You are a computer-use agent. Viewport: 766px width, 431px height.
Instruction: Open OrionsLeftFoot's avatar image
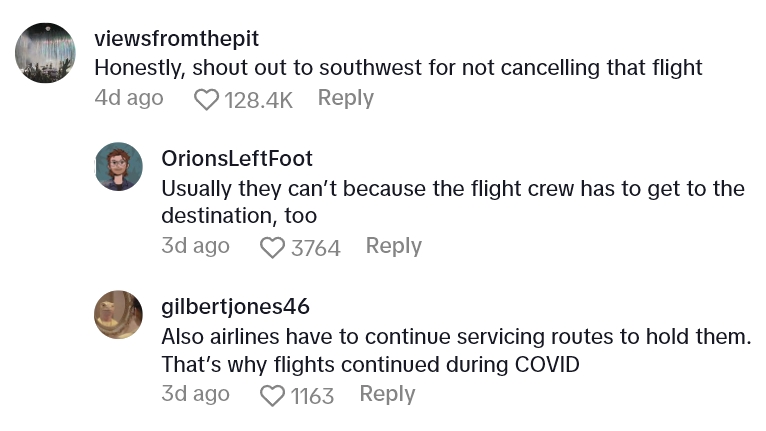coord(118,167)
